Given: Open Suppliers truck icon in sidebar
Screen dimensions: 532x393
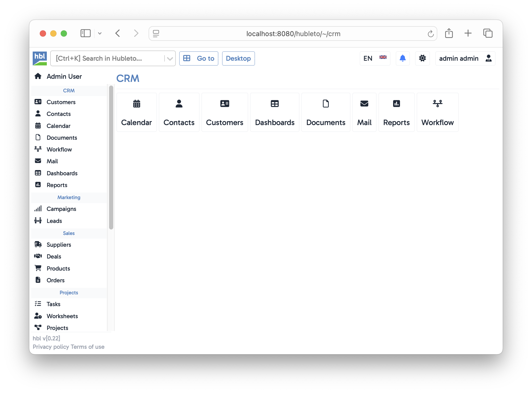Looking at the screenshot, I should click(x=38, y=244).
